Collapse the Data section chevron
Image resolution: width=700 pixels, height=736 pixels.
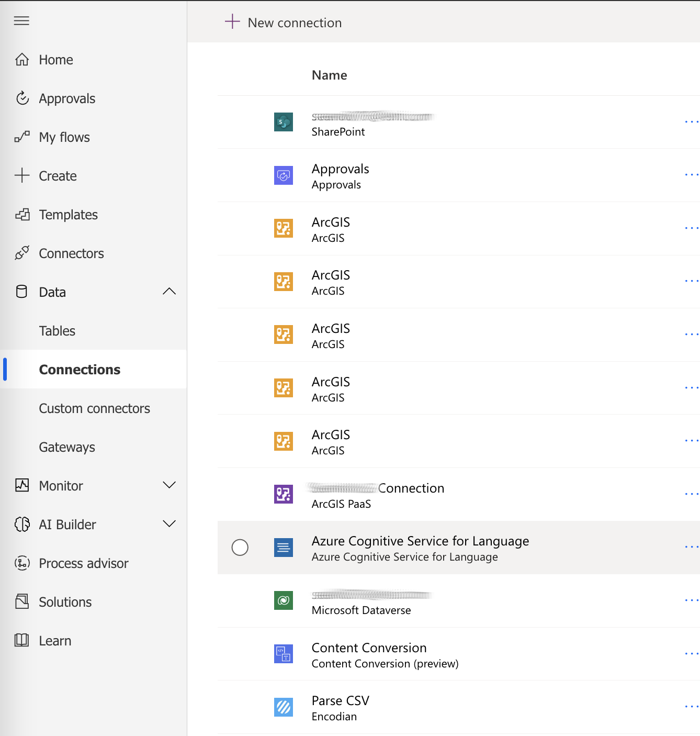tap(169, 292)
